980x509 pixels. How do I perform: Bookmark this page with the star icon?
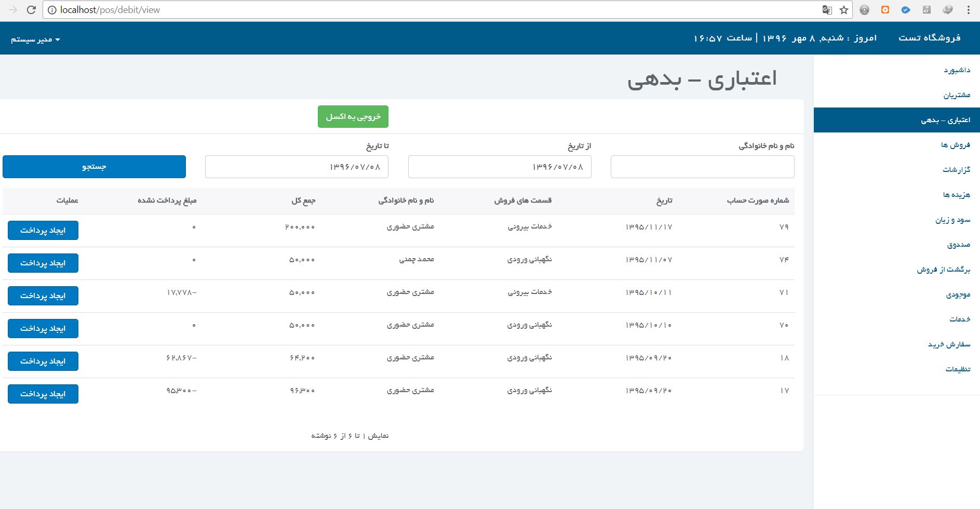tap(844, 10)
